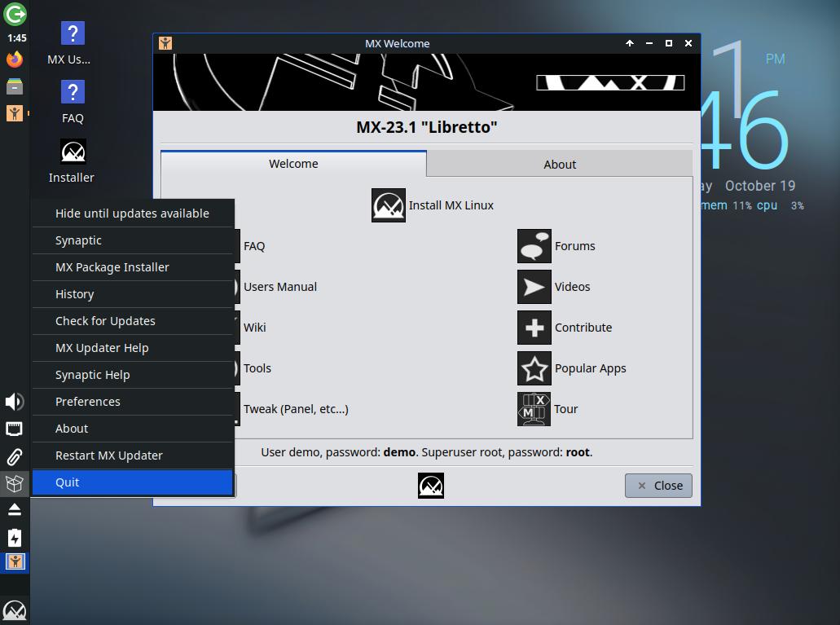
Task: Choose About in the context menu
Action: [133, 429]
